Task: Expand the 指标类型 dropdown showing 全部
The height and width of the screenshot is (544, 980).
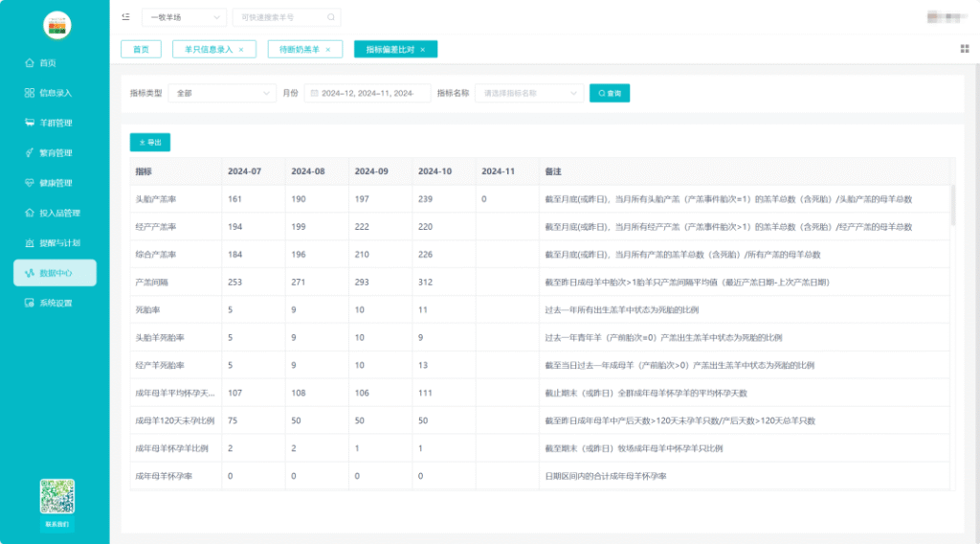Action: coord(222,93)
